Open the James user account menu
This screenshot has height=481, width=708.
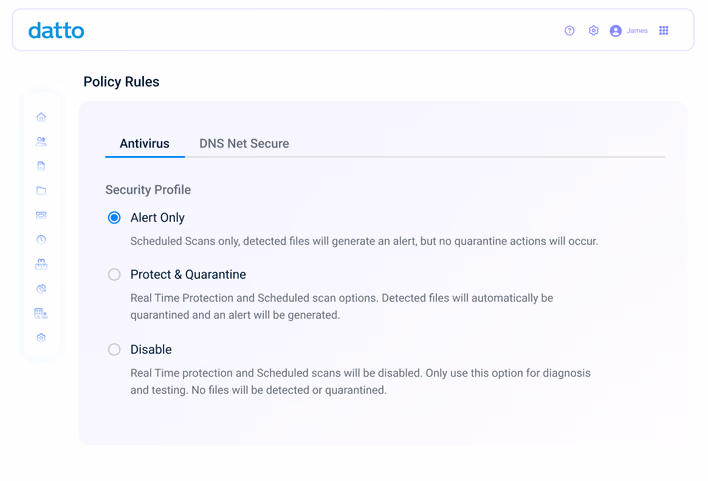(x=629, y=31)
